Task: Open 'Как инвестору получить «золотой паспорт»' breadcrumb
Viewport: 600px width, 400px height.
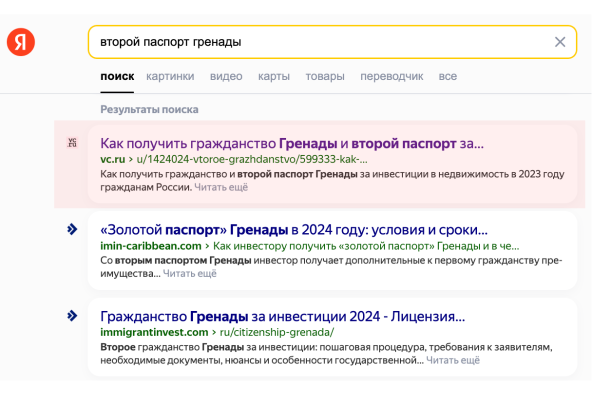Action: pyautogui.click(x=366, y=246)
